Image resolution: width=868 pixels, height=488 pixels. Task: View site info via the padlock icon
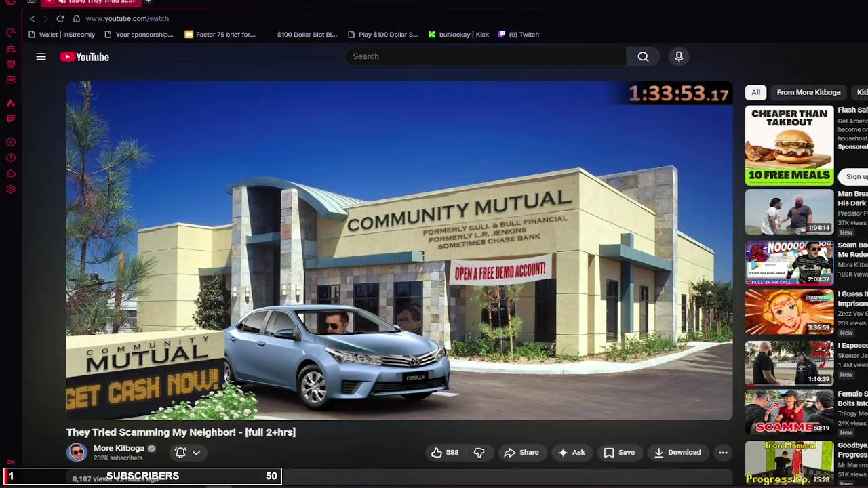point(77,18)
